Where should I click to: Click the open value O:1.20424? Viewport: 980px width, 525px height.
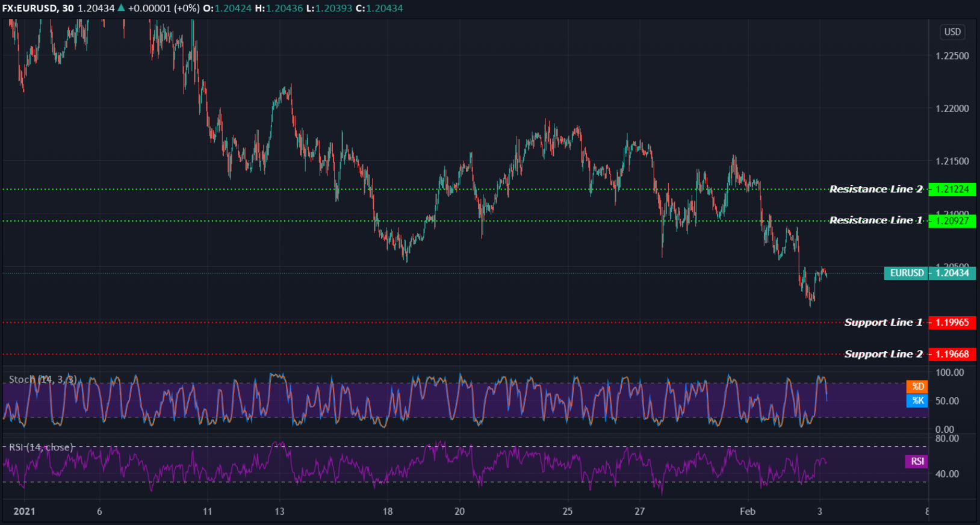pos(227,8)
